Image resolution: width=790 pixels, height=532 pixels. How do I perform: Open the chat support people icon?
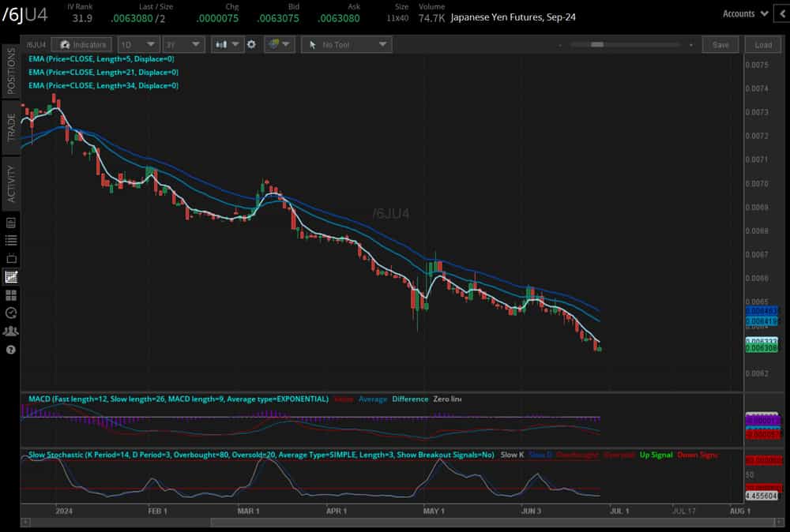[9, 331]
